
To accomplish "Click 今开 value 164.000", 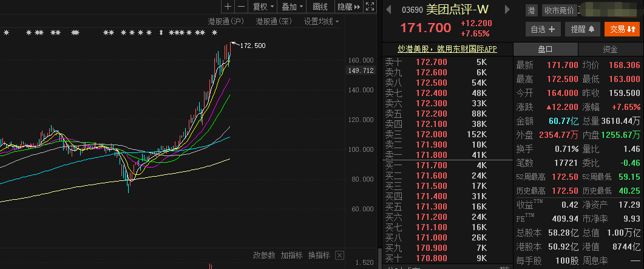I will (x=563, y=93).
